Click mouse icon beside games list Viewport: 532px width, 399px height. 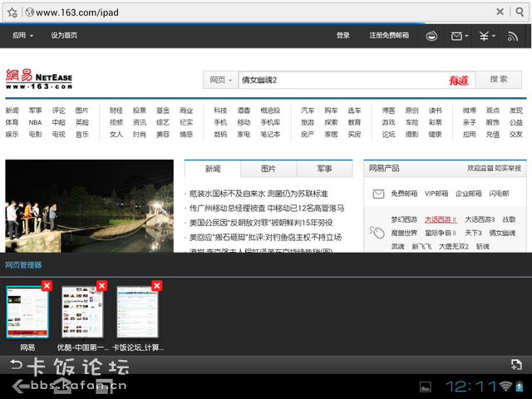tap(377, 233)
